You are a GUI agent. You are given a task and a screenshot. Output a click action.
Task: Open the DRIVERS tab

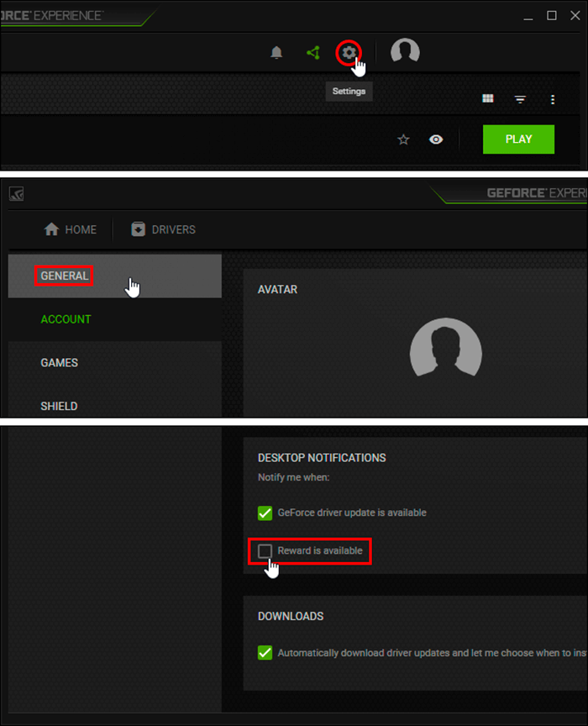(164, 229)
